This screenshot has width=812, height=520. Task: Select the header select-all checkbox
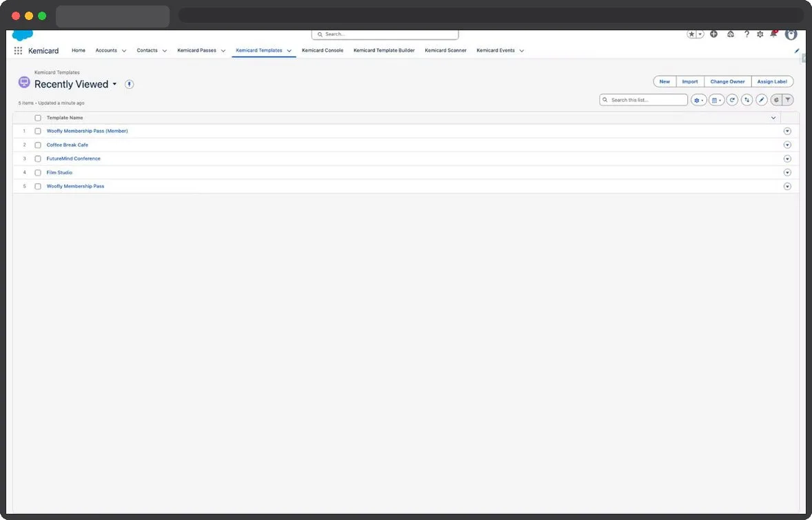point(38,118)
